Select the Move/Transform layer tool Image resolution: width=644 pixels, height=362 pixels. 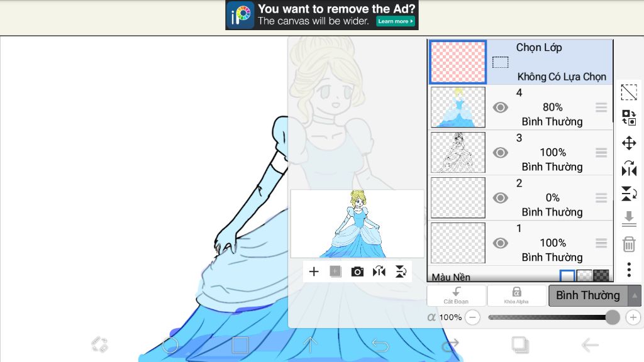[629, 143]
